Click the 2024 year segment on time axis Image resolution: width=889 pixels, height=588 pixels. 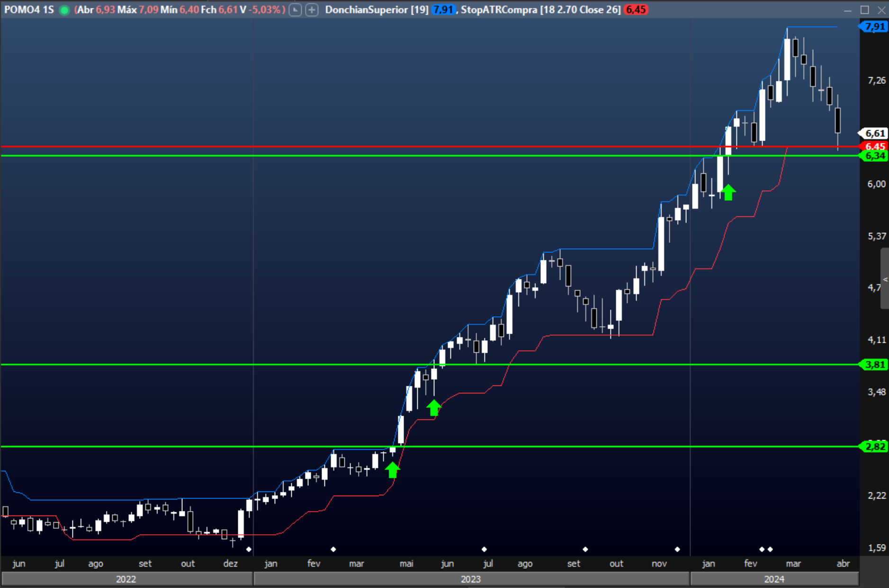tap(774, 579)
